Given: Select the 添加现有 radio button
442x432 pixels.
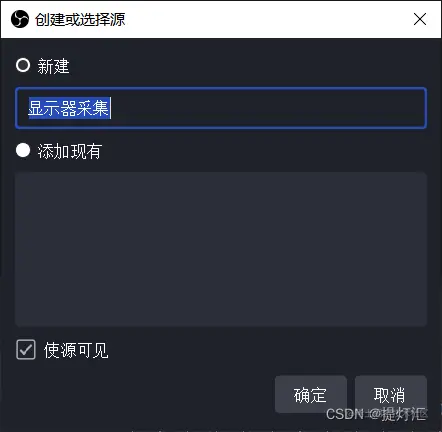Looking at the screenshot, I should (23, 150).
